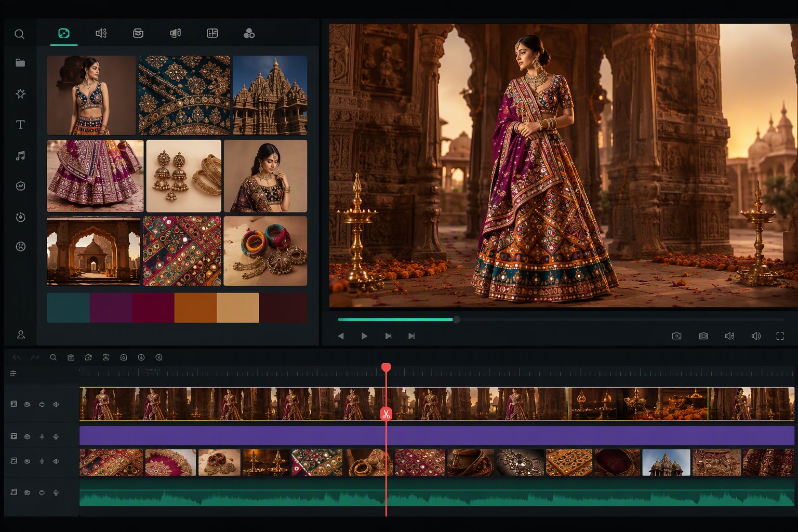The image size is (798, 532).
Task: Step back with the previous frame button
Action: pyautogui.click(x=341, y=336)
